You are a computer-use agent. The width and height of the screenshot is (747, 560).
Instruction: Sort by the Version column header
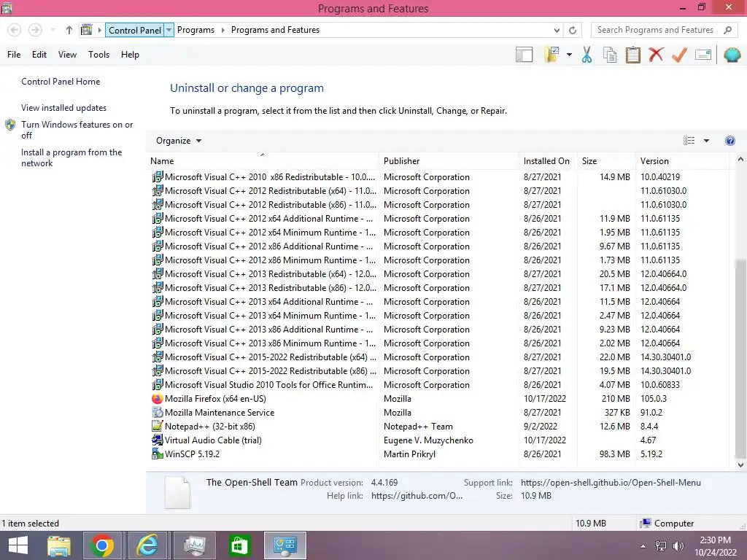point(683,161)
